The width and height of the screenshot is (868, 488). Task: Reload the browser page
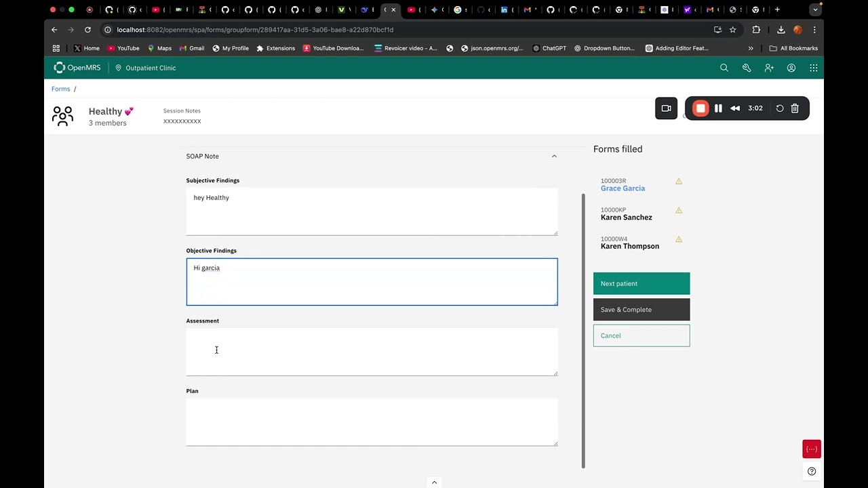[87, 30]
